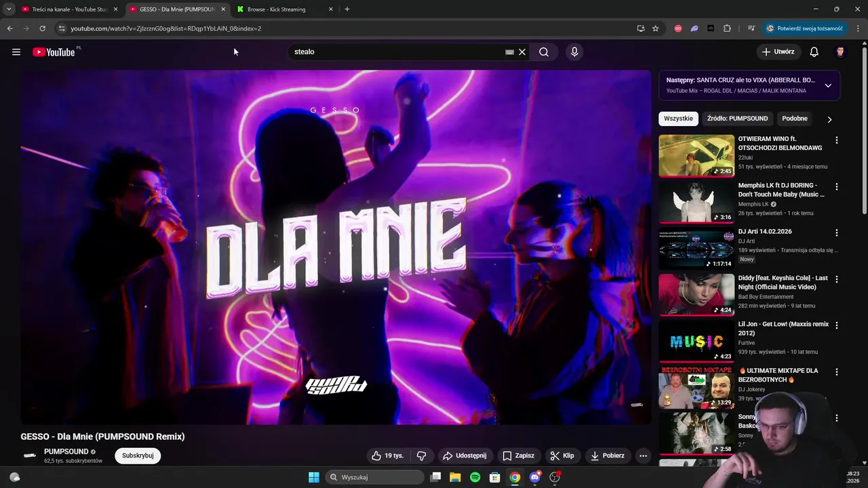
Task: Select the Podobne filter chip
Action: (795, 119)
